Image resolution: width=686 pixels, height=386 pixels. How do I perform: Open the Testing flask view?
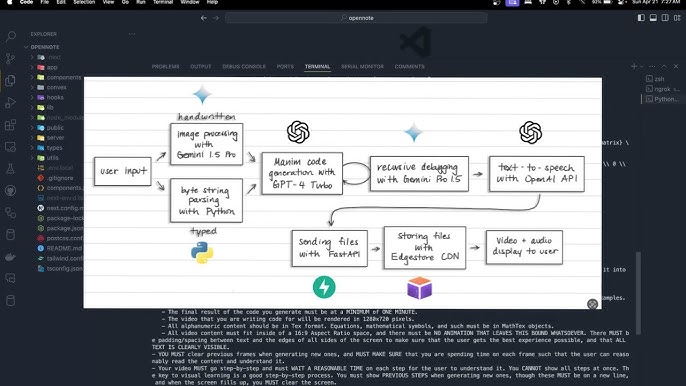pyautogui.click(x=10, y=169)
